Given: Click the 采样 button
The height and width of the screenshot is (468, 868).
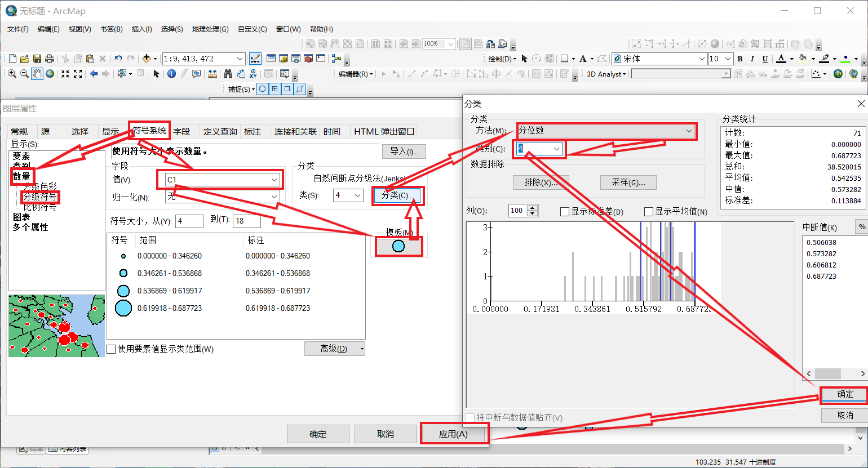Looking at the screenshot, I should (628, 182).
